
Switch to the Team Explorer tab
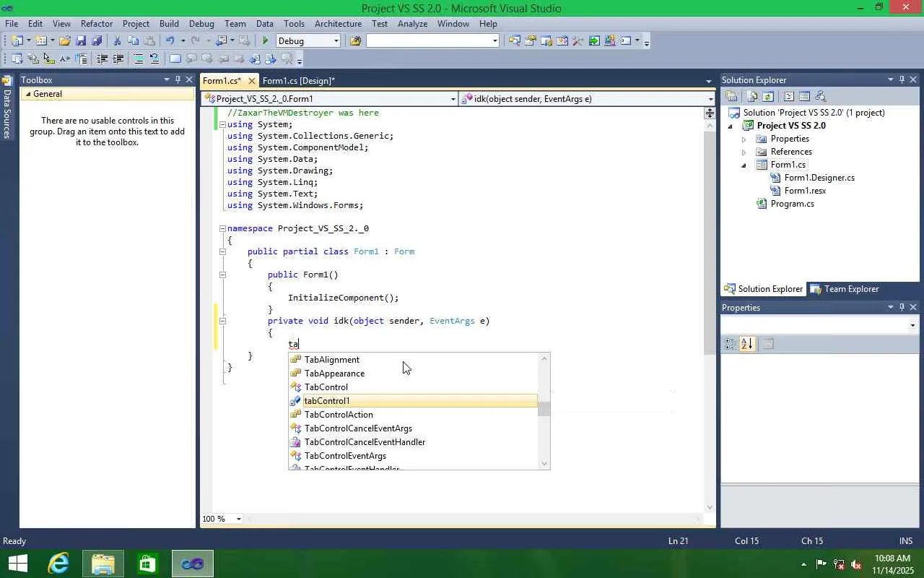click(844, 289)
